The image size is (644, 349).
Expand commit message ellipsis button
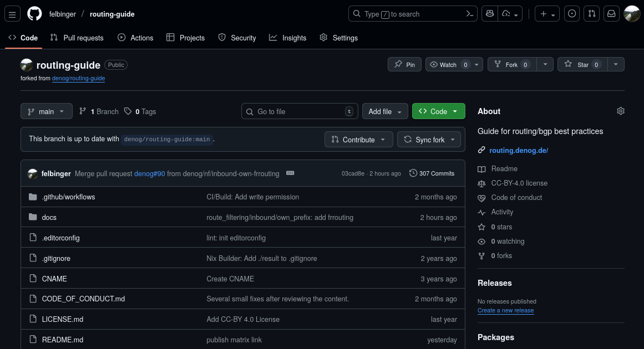(x=290, y=173)
